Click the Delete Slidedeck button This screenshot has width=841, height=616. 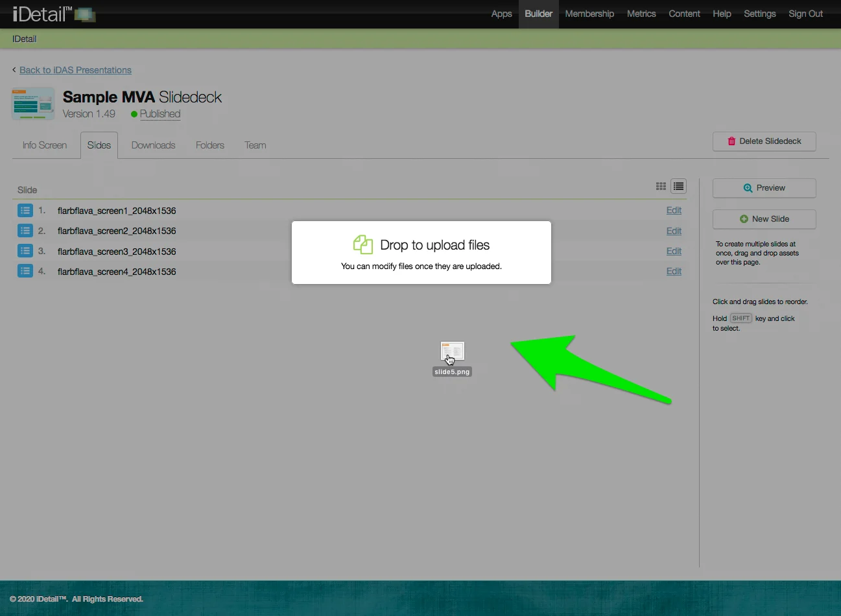pyautogui.click(x=764, y=141)
